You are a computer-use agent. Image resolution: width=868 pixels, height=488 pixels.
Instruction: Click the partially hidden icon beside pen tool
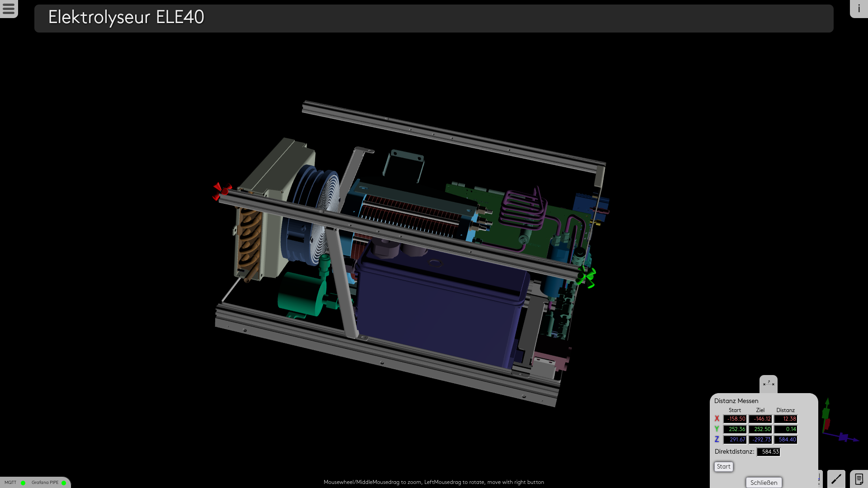click(x=820, y=479)
